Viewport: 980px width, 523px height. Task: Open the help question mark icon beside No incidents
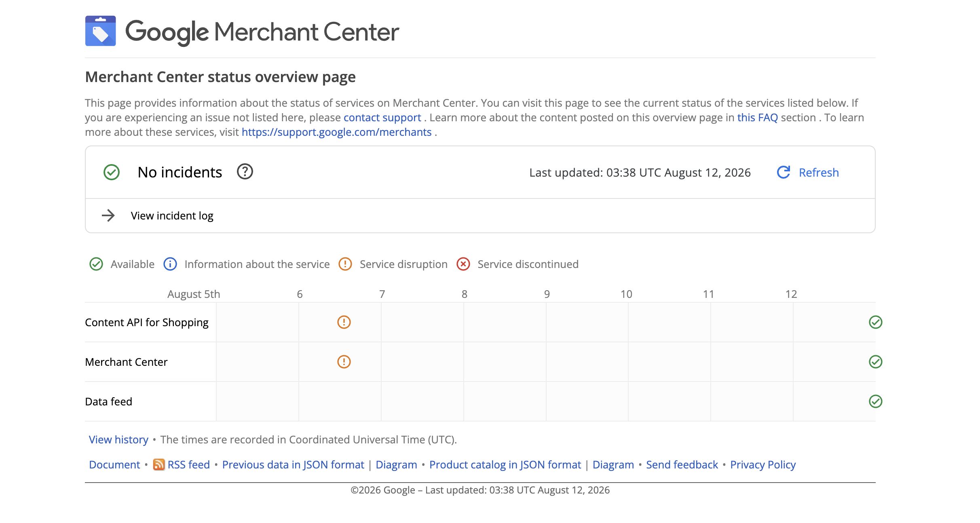click(245, 172)
